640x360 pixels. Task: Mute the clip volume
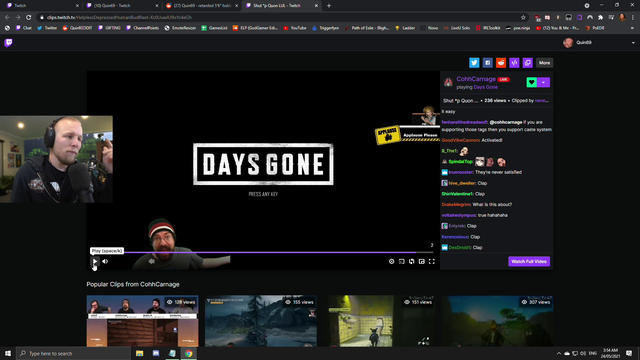pos(105,261)
